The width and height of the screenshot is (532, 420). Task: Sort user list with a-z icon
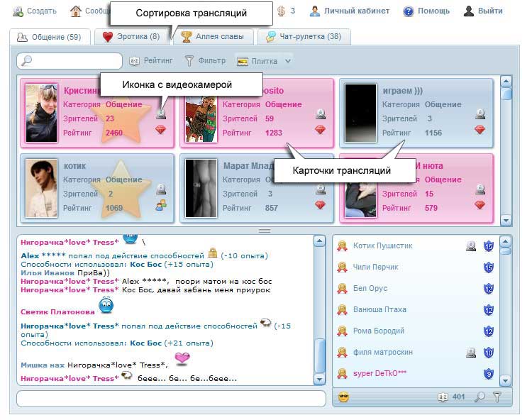[443, 397]
